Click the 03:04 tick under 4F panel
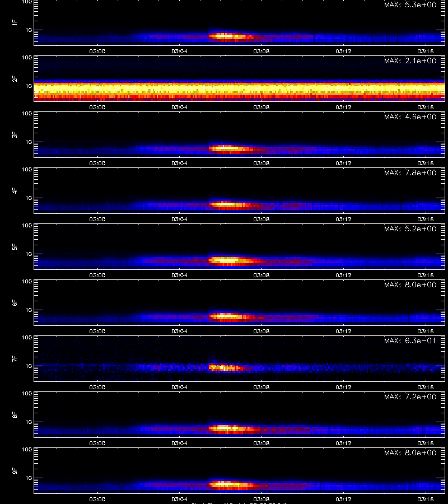 coord(179,219)
